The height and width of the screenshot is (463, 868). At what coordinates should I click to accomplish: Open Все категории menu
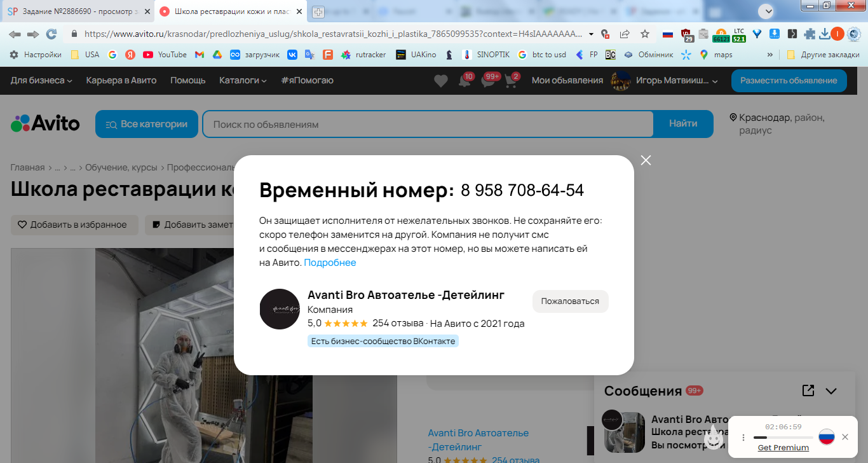[147, 124]
